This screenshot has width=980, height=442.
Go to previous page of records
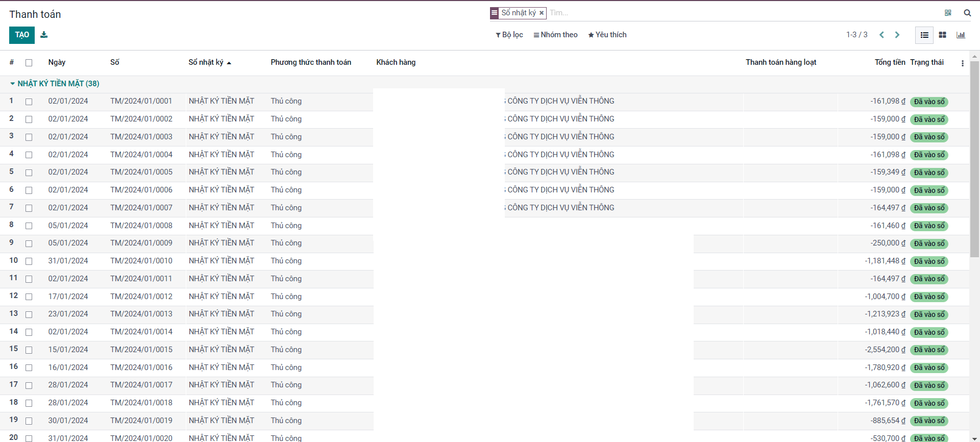[881, 35]
